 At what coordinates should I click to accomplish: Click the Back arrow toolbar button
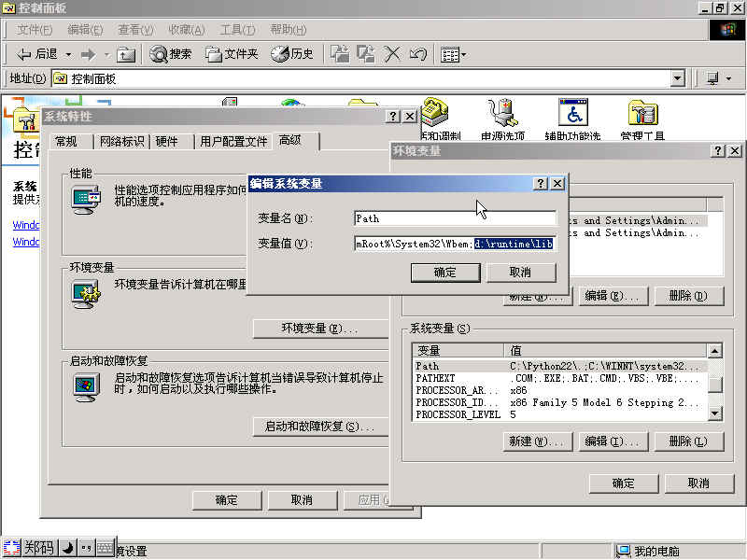(x=25, y=54)
